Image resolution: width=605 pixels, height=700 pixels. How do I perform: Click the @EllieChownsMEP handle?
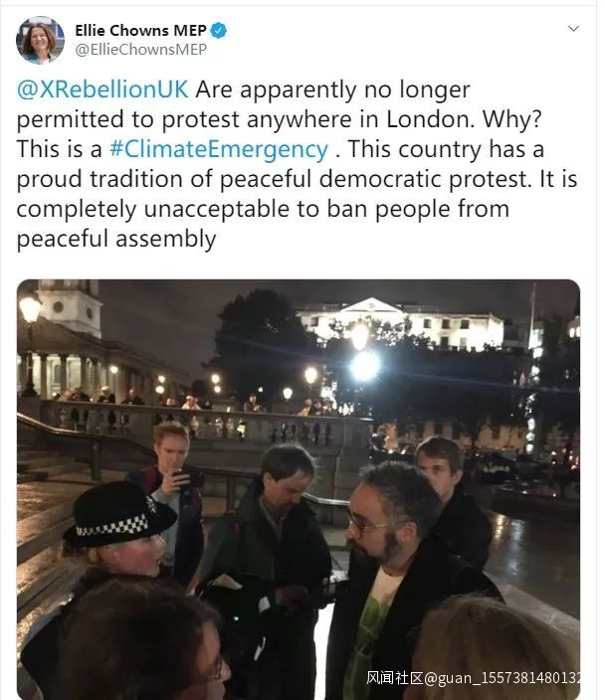[x=140, y=49]
